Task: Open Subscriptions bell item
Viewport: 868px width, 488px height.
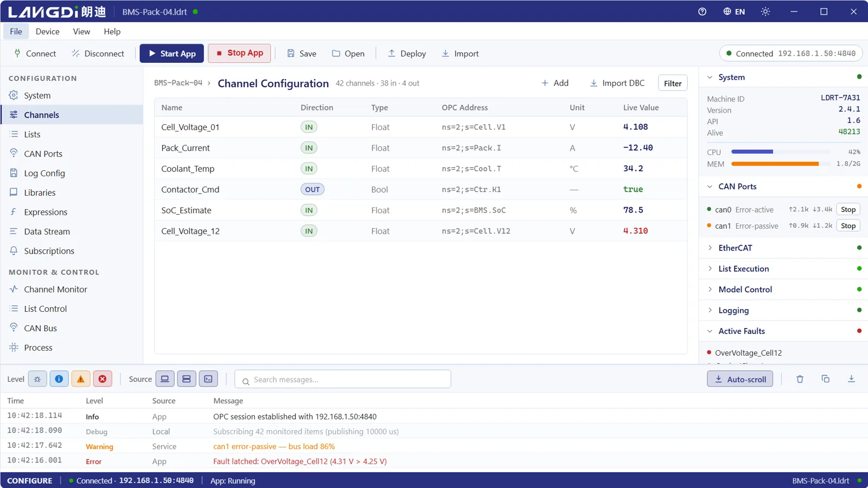Action: point(72,251)
